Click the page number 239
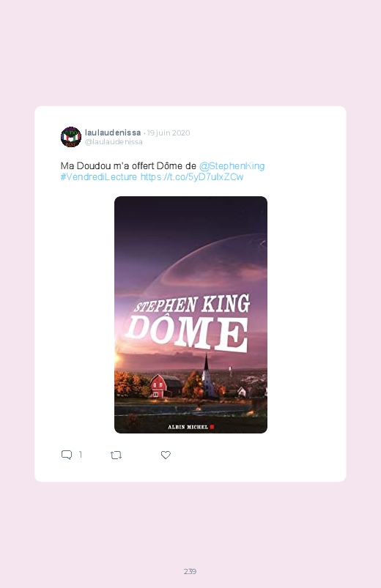This screenshot has width=381, height=588. tap(190, 571)
